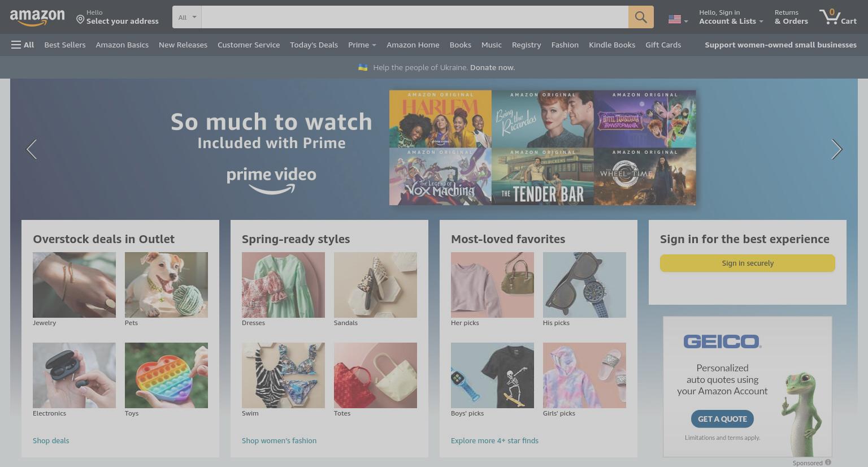Expand the Account & Lists menu
868x467 pixels.
pyautogui.click(x=731, y=17)
